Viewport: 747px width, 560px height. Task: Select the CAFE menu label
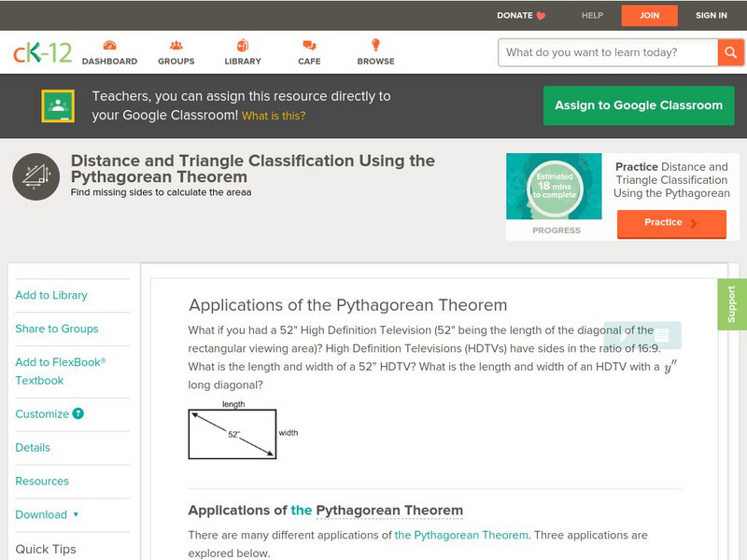point(309,61)
